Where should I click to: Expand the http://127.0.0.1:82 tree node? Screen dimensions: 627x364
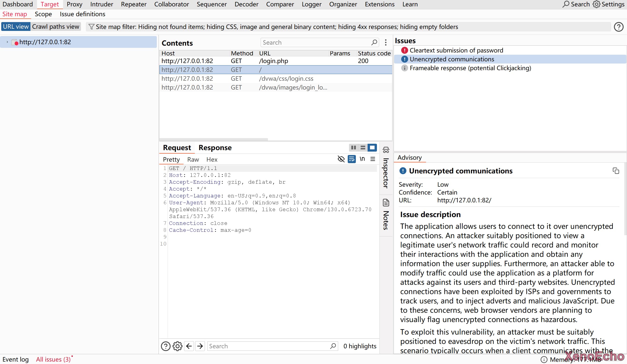tap(7, 42)
